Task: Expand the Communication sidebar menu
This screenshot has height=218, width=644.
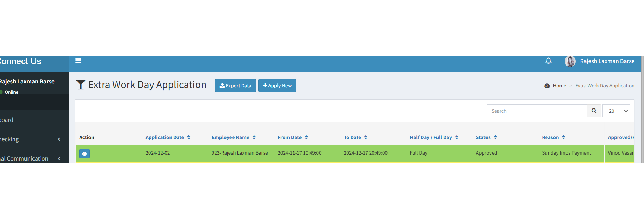Action: coord(35,158)
